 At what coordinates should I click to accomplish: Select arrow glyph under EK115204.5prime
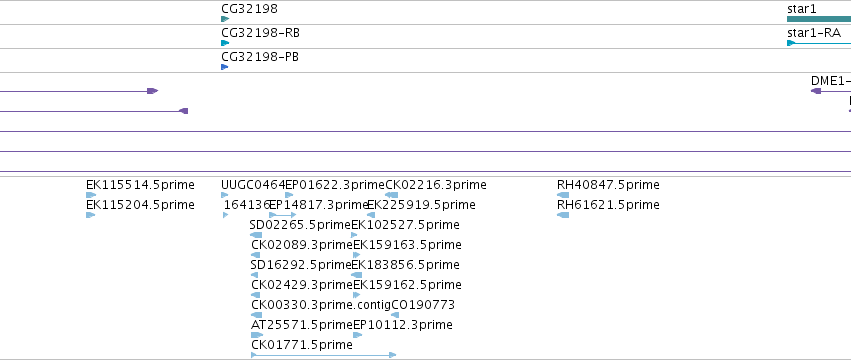91,215
